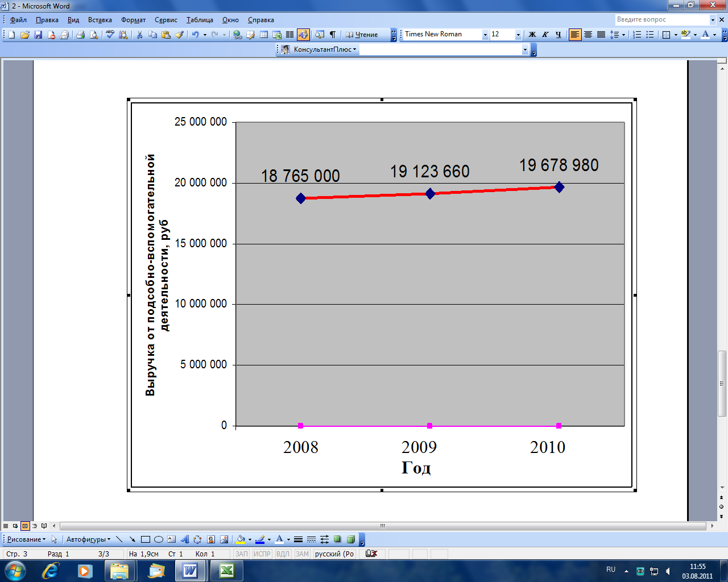Insert WordArt object

(x=184, y=539)
